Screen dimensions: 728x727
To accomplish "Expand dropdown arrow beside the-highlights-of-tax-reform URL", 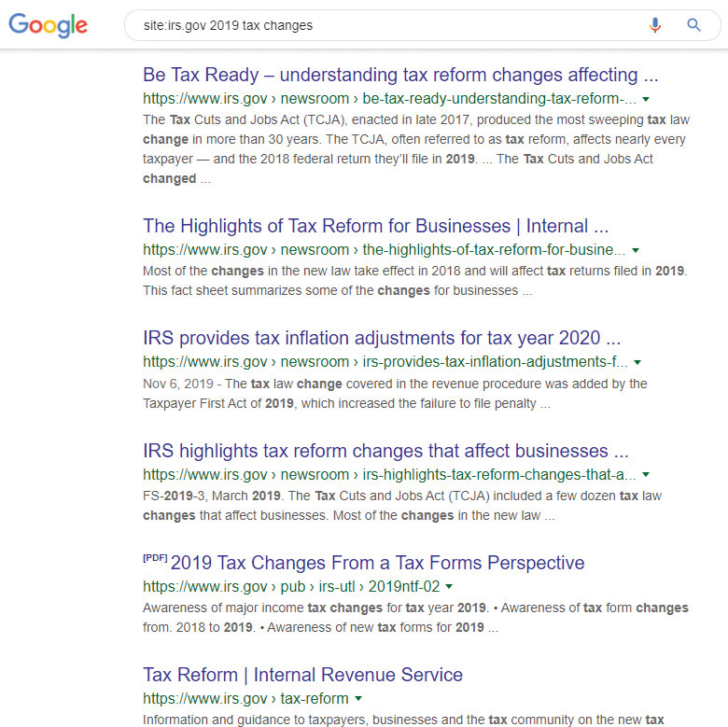I will [x=636, y=250].
